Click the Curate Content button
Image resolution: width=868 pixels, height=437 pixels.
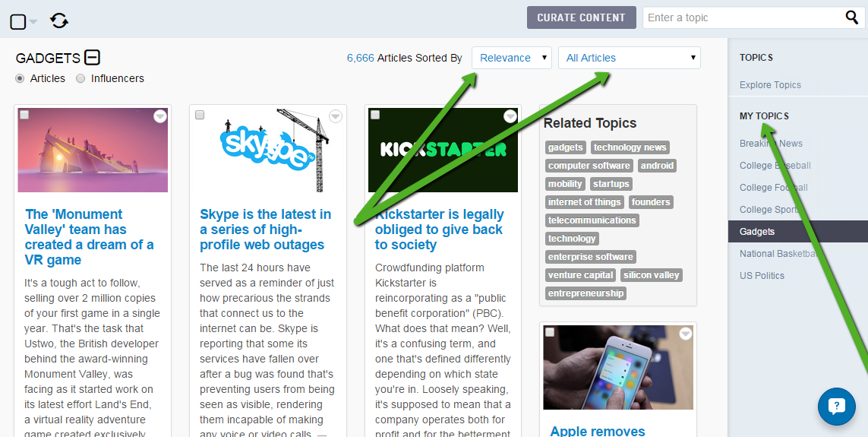click(x=581, y=17)
